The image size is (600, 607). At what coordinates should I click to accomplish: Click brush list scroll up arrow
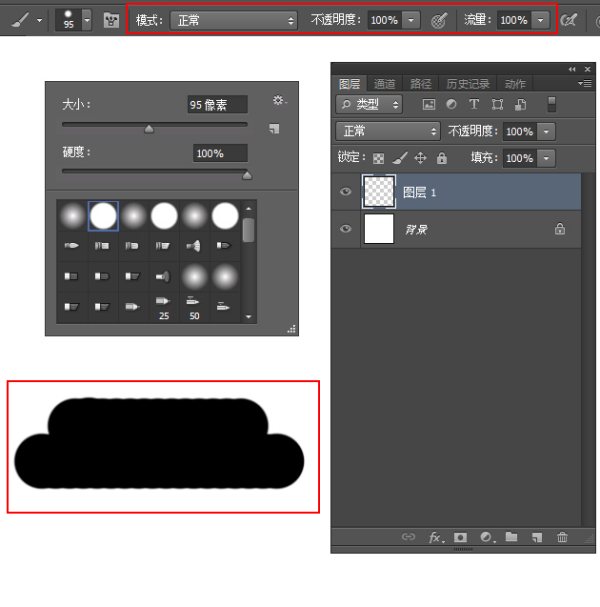pyautogui.click(x=249, y=208)
